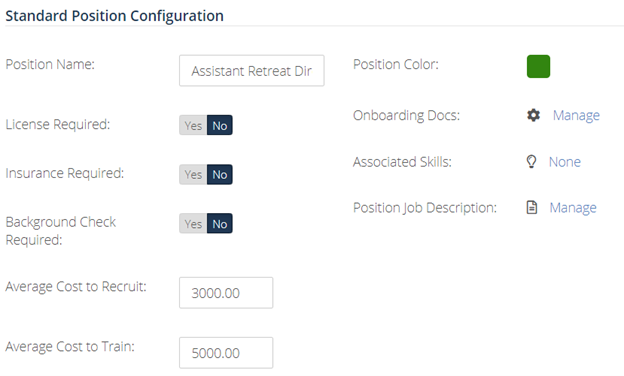Click the Position Job Description document icon

pos(532,207)
